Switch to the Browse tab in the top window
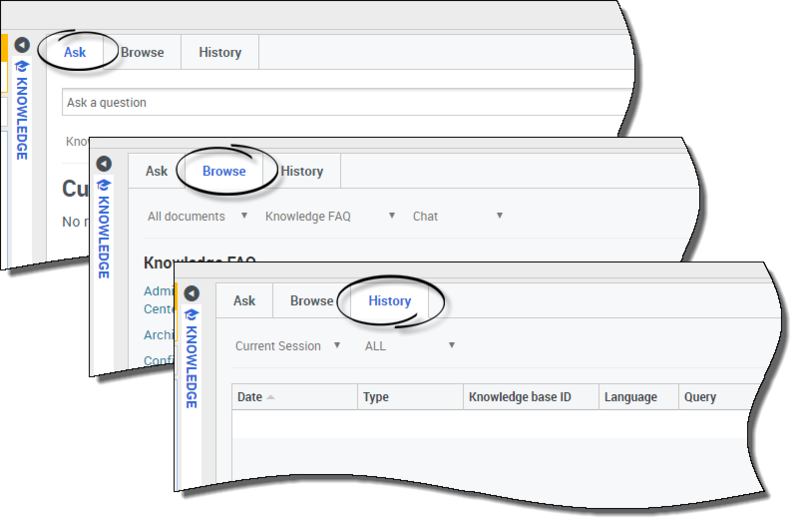Viewport: 800px width, 521px height. (142, 52)
